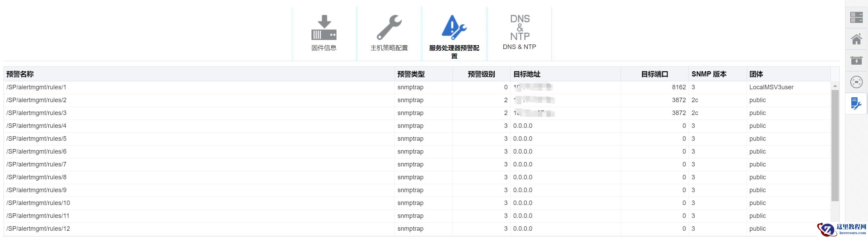The width and height of the screenshot is (868, 237).
Task: Open the 固件信息 firmware info icon
Action: tap(324, 27)
